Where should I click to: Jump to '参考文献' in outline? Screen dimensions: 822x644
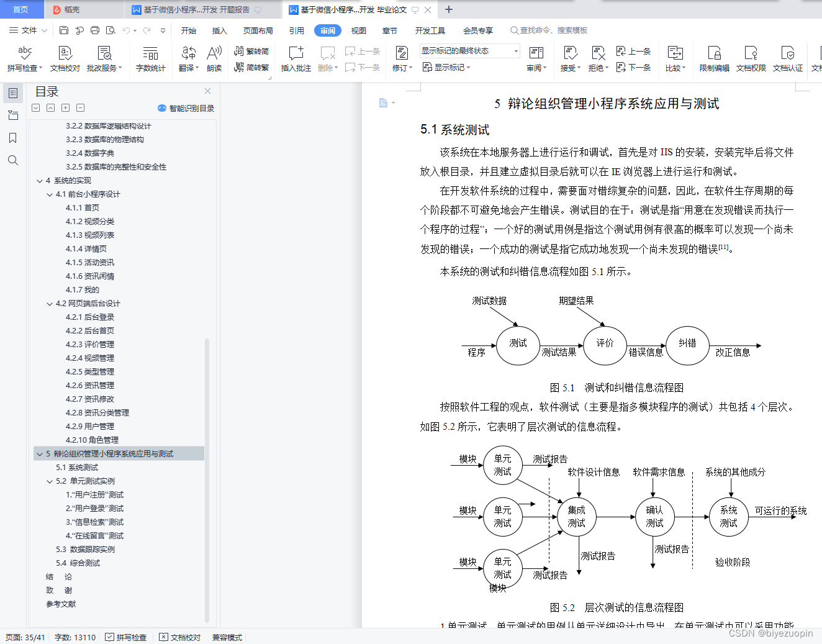(x=61, y=604)
